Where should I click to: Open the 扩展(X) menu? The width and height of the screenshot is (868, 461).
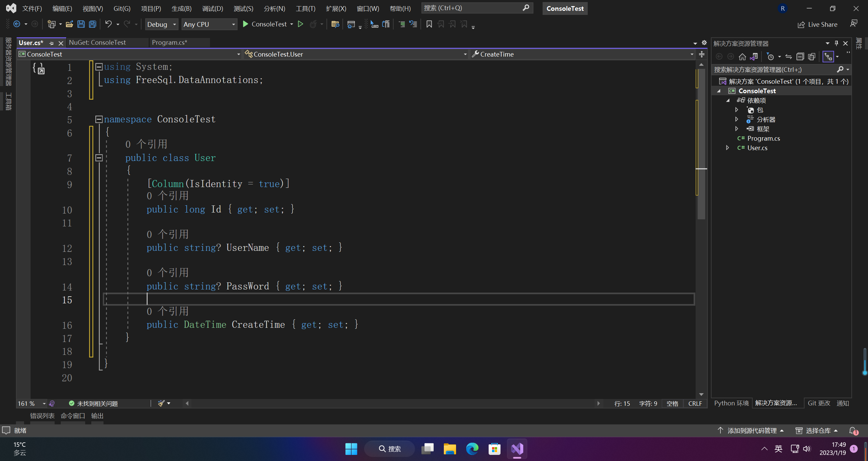336,8
